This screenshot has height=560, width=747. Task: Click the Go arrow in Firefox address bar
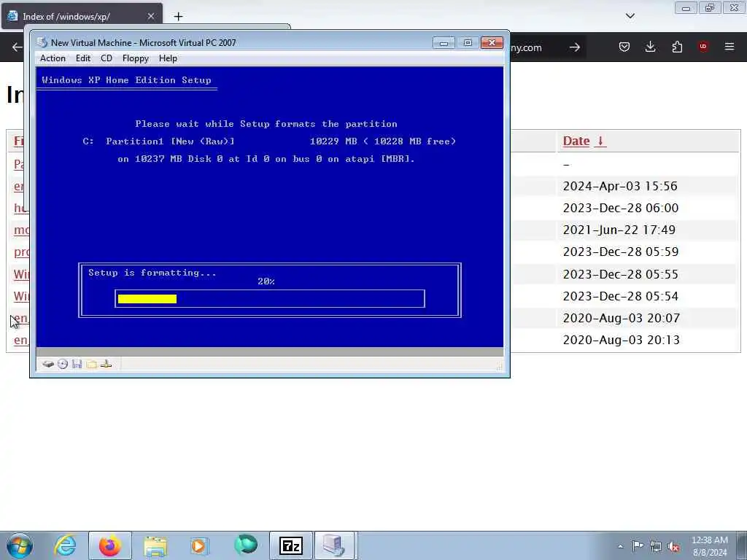coord(575,47)
